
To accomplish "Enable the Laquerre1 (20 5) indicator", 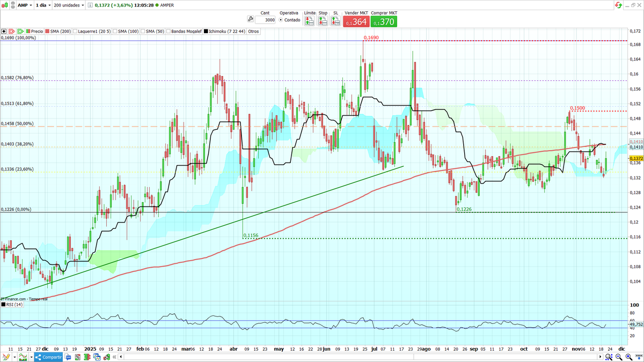I will tap(75, 31).
